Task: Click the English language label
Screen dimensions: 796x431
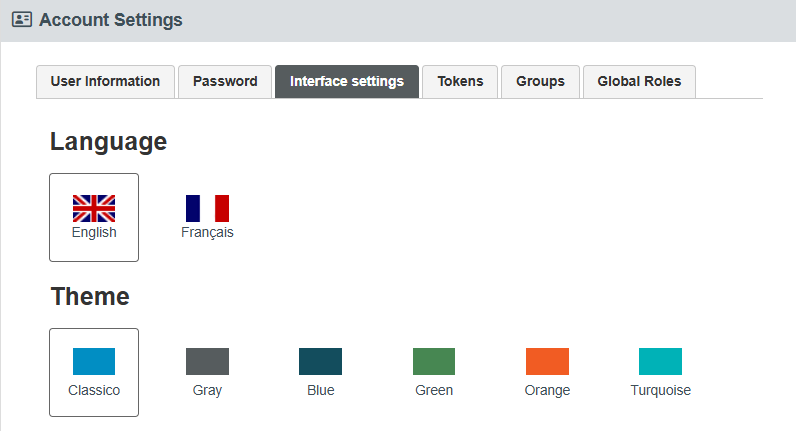Action: point(94,232)
